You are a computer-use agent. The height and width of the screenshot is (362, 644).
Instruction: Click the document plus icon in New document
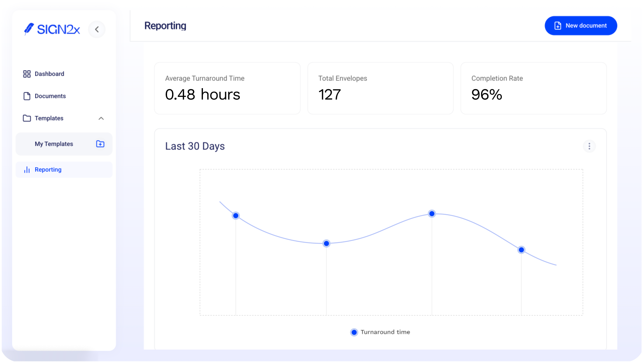point(558,26)
